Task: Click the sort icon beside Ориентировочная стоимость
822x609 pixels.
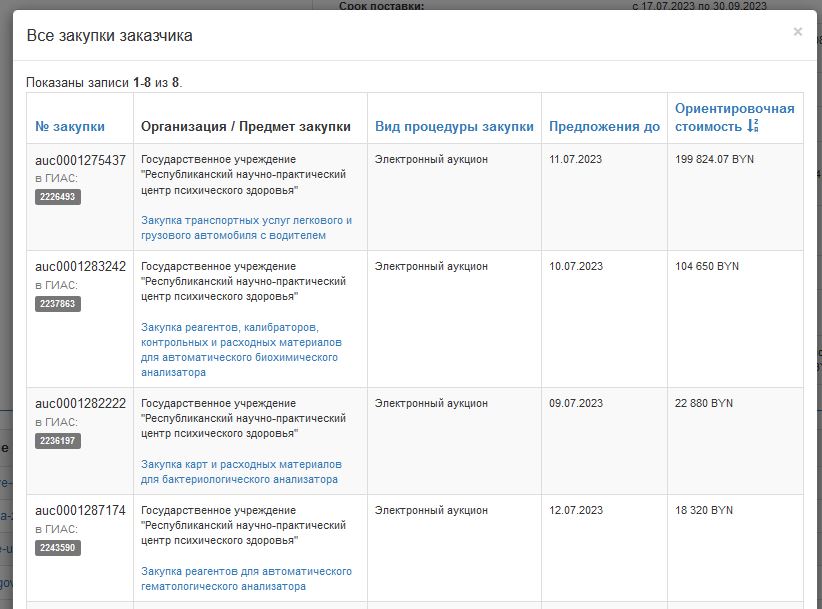Action: tap(753, 126)
